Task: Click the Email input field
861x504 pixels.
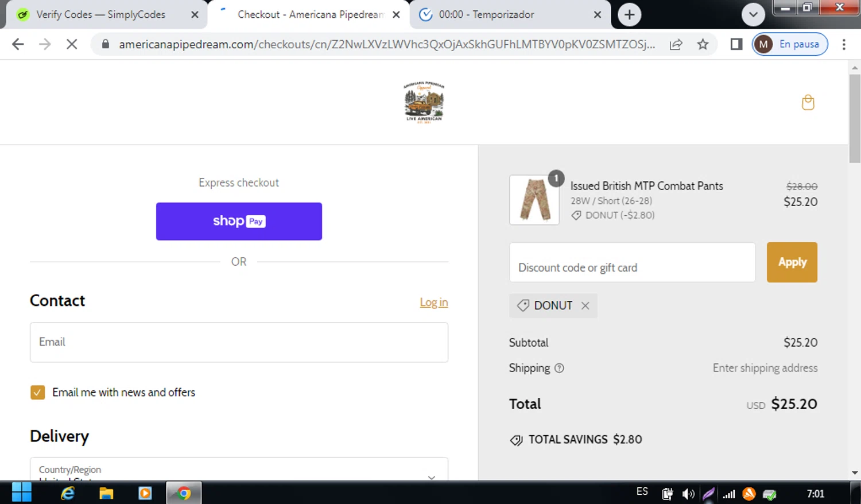Action: point(239,342)
